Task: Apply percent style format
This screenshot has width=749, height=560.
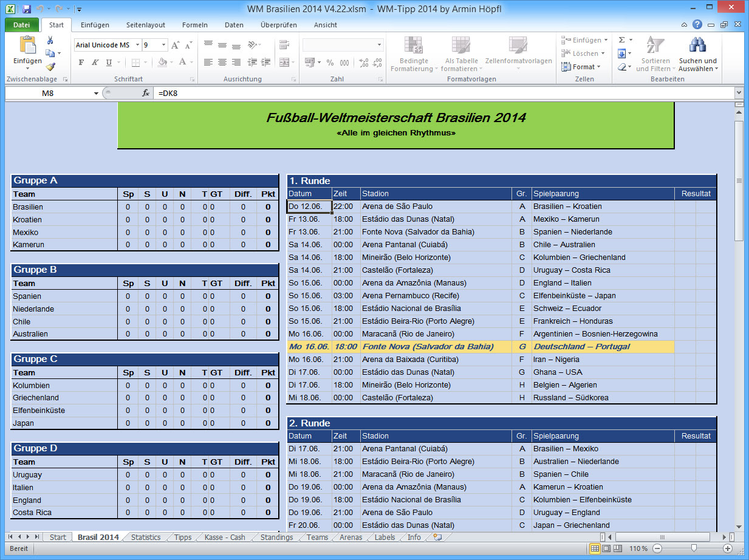Action: [330, 62]
